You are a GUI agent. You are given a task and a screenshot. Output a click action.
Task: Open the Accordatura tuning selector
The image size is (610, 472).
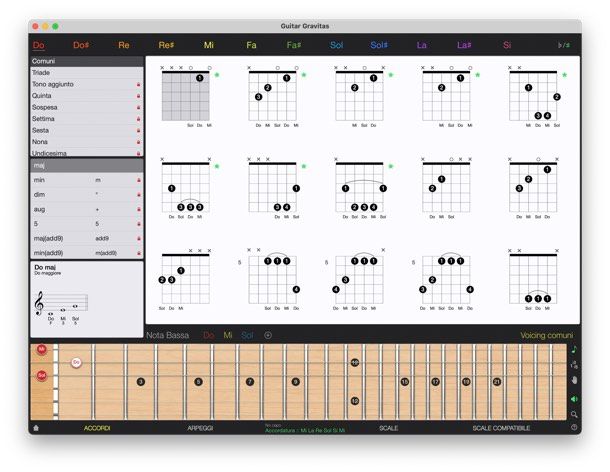click(305, 430)
